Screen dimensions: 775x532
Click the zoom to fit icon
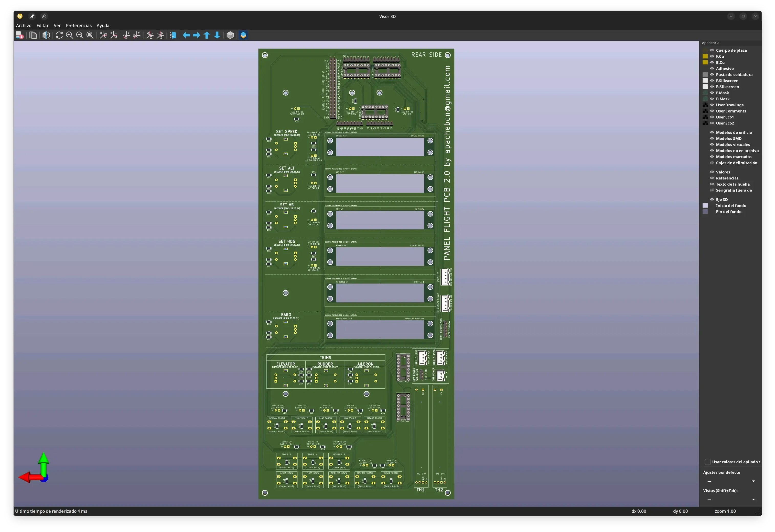[90, 35]
